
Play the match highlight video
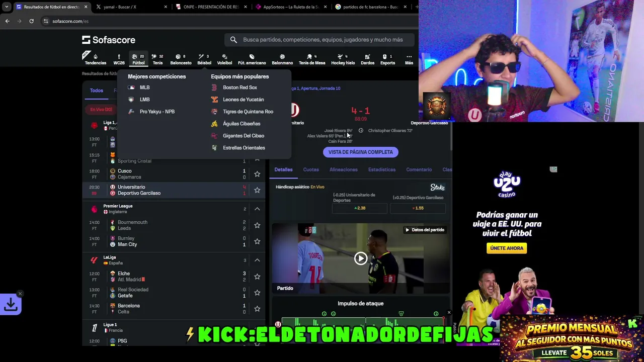click(361, 258)
